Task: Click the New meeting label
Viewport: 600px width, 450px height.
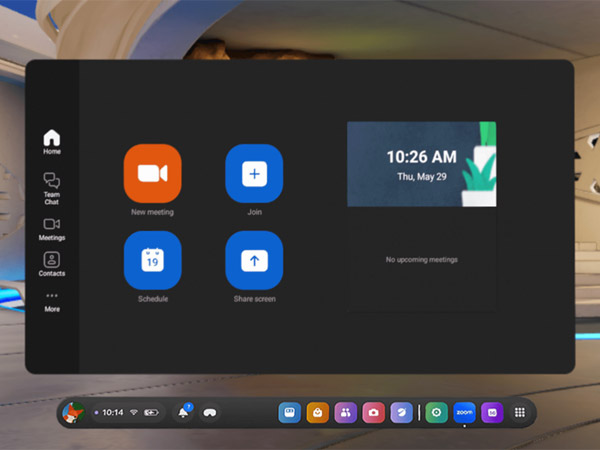Action: click(152, 212)
